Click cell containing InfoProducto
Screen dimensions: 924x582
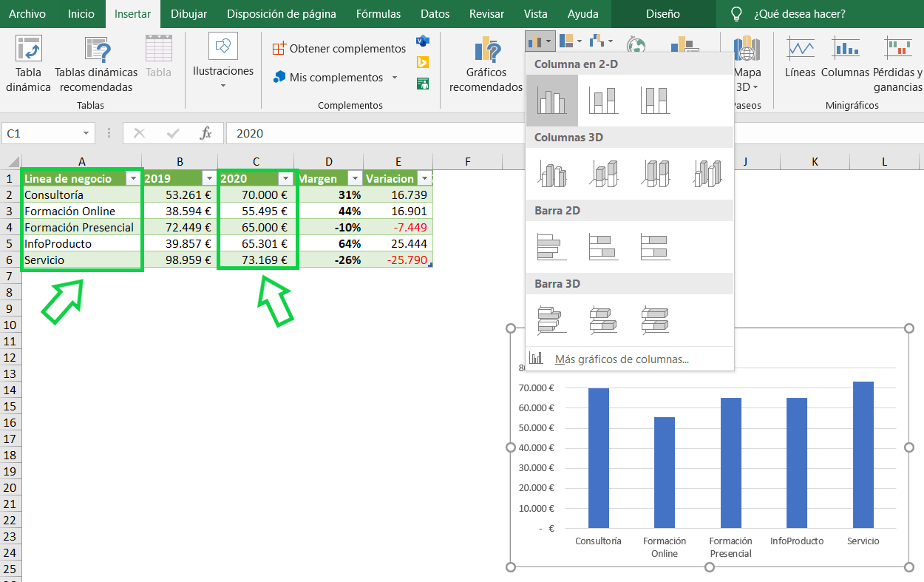(x=81, y=243)
